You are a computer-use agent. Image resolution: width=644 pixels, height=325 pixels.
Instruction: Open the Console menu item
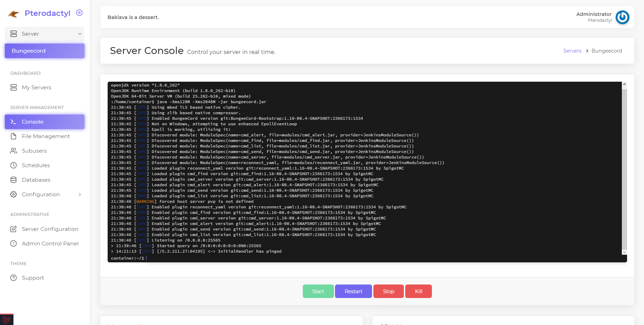[x=45, y=122]
